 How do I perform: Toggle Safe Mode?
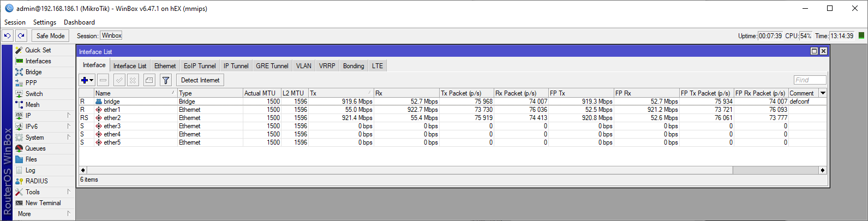50,35
